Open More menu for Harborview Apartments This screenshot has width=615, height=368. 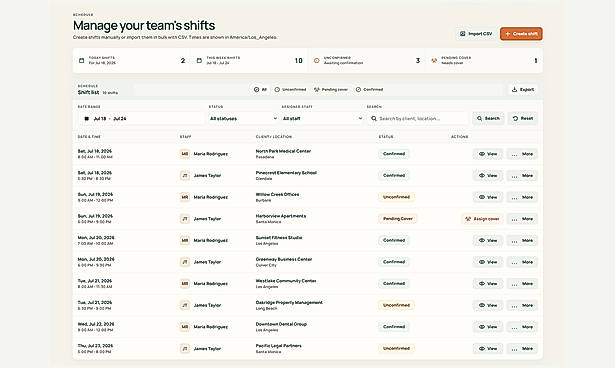[522, 219]
